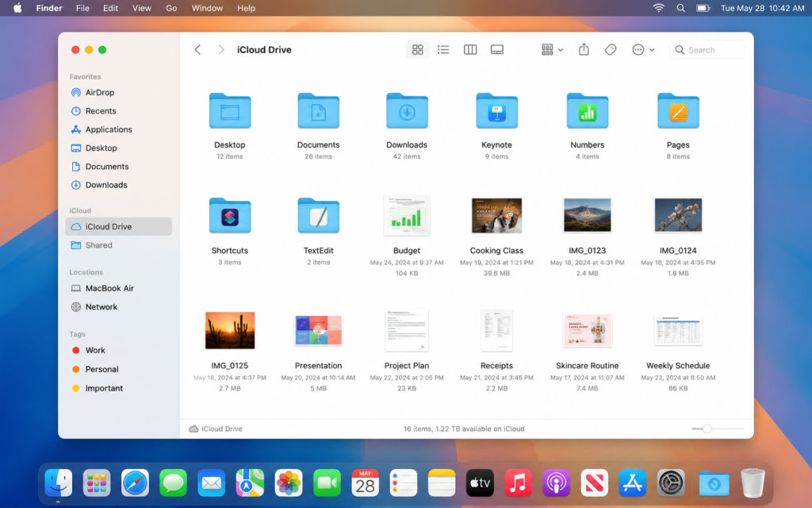Open Messages from the Dock
Viewport: 812px width, 508px height.
[173, 483]
